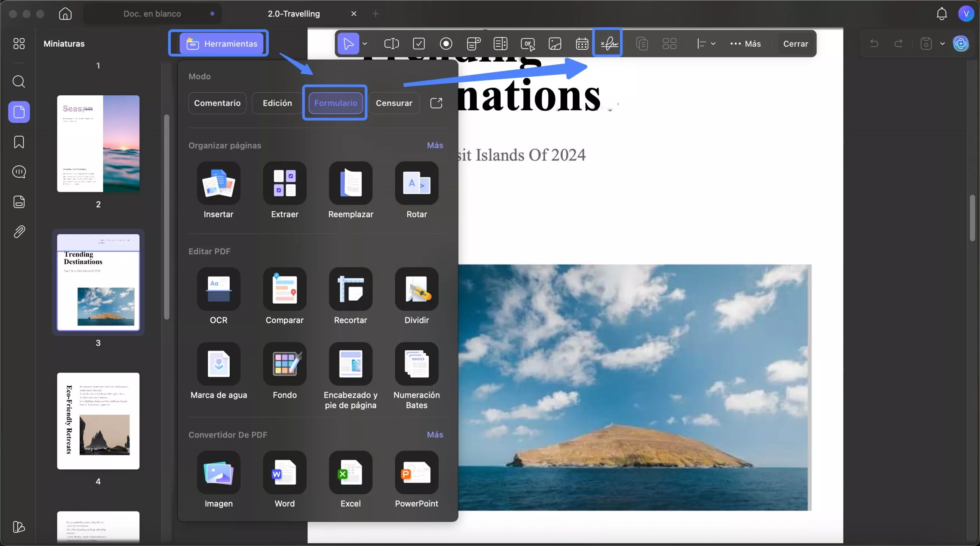Open Encabezado y pie de página tool

[x=351, y=376]
